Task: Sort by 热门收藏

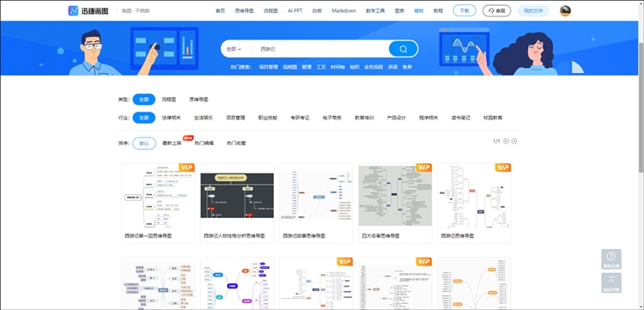Action: click(x=236, y=143)
